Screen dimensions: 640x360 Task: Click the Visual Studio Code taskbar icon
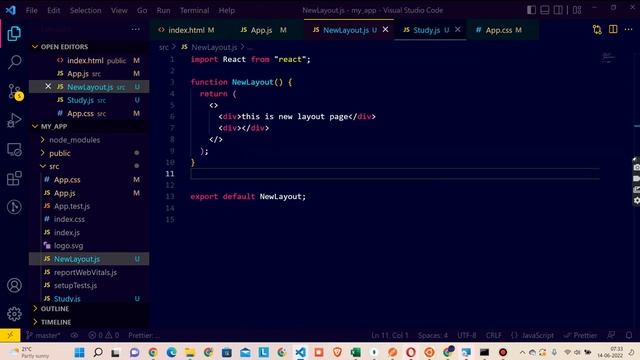pos(300,352)
